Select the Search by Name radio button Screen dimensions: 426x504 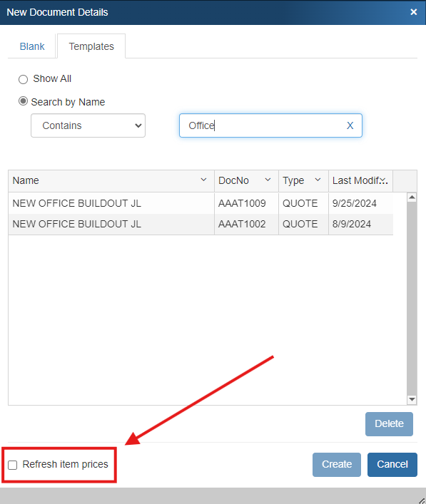pyautogui.click(x=23, y=101)
